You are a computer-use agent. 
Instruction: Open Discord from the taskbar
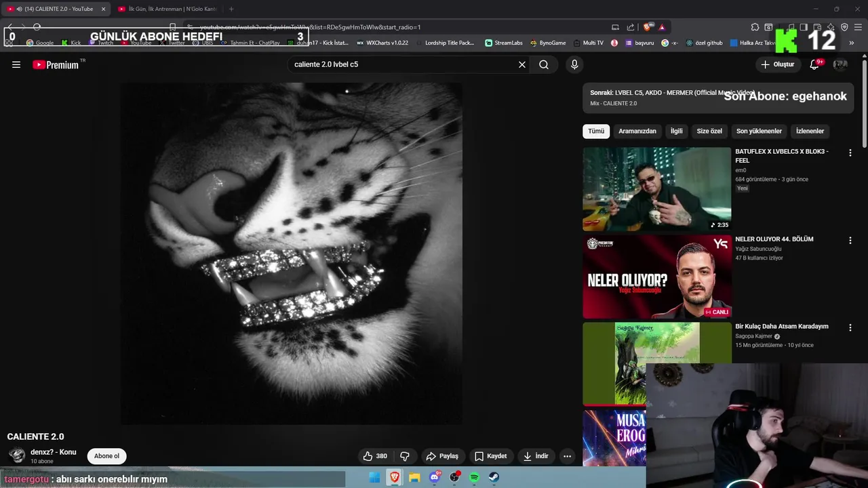tap(435, 478)
